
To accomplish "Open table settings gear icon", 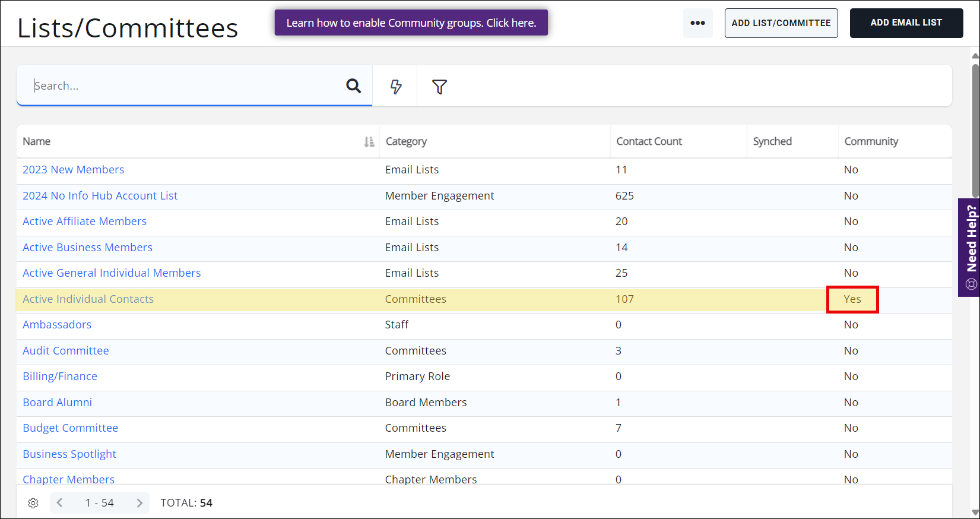I will 33,503.
